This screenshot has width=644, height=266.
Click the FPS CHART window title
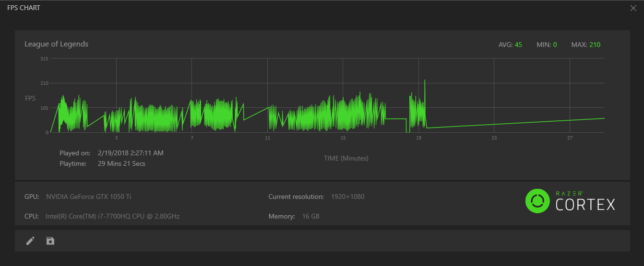click(24, 8)
